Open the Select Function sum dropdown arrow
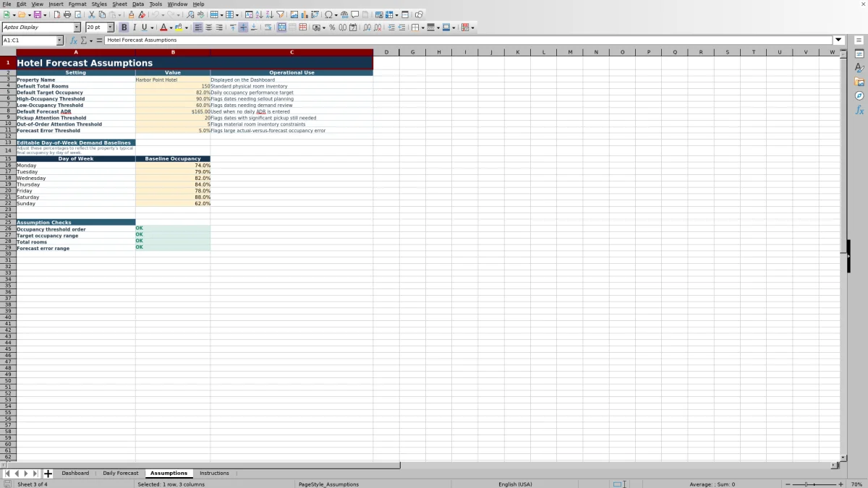Viewport: 868px width, 488px height. pos(90,40)
